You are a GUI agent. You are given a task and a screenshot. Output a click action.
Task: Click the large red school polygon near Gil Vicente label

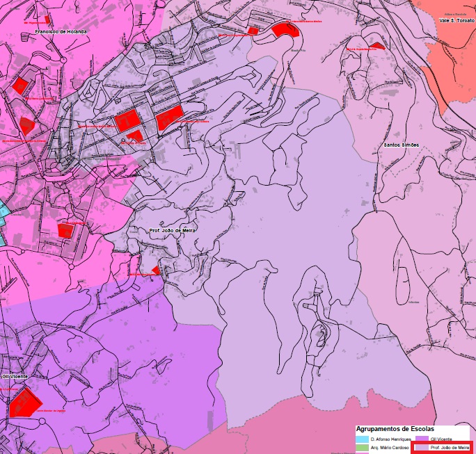coord(25,403)
